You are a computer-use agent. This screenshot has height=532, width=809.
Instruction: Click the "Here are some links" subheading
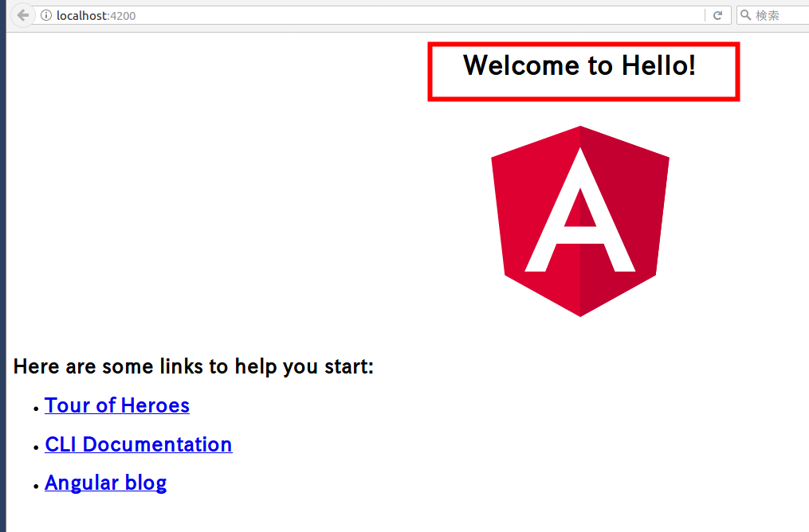pyautogui.click(x=194, y=366)
